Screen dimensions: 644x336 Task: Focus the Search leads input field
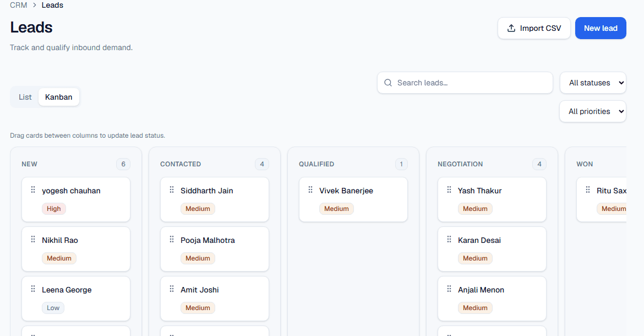click(465, 83)
